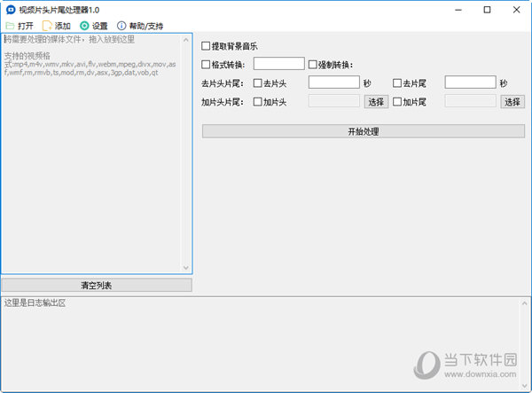This screenshot has height=393, width=532.
Task: Check the 加片尾 option
Action: [396, 102]
